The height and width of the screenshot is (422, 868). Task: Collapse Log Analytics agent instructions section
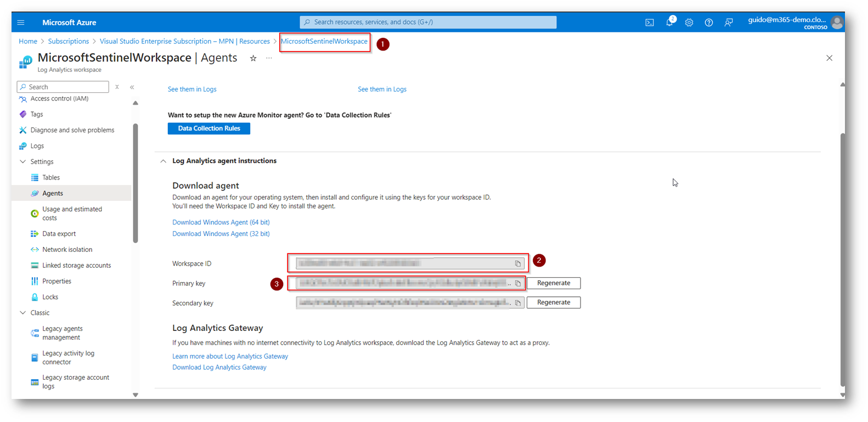[x=163, y=161]
